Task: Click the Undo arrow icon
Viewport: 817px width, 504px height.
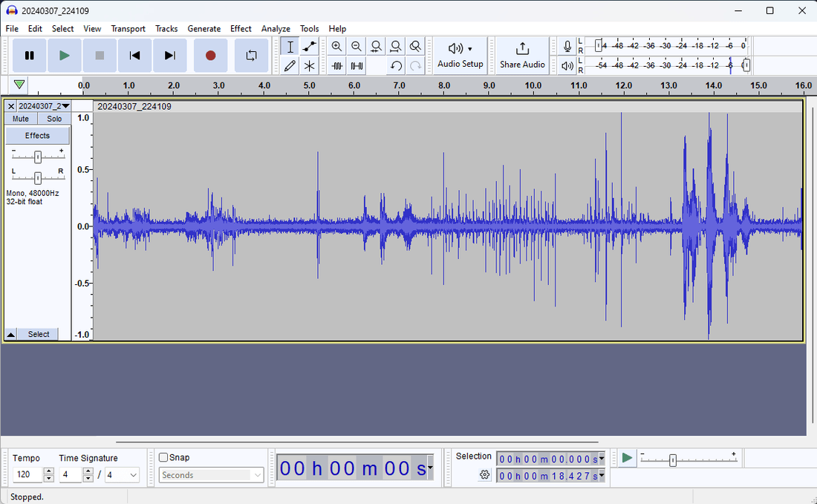Action: pos(396,66)
